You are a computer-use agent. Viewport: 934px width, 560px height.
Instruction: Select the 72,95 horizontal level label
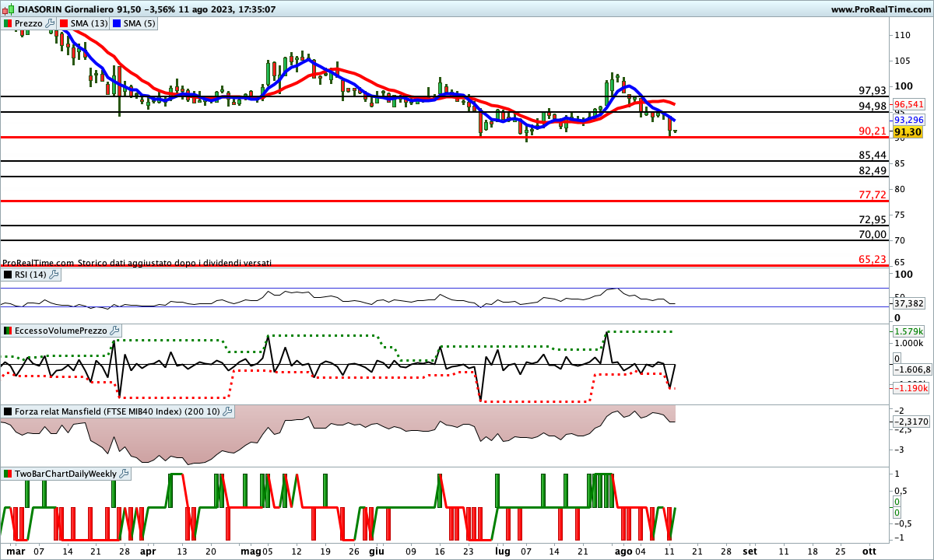[873, 219]
